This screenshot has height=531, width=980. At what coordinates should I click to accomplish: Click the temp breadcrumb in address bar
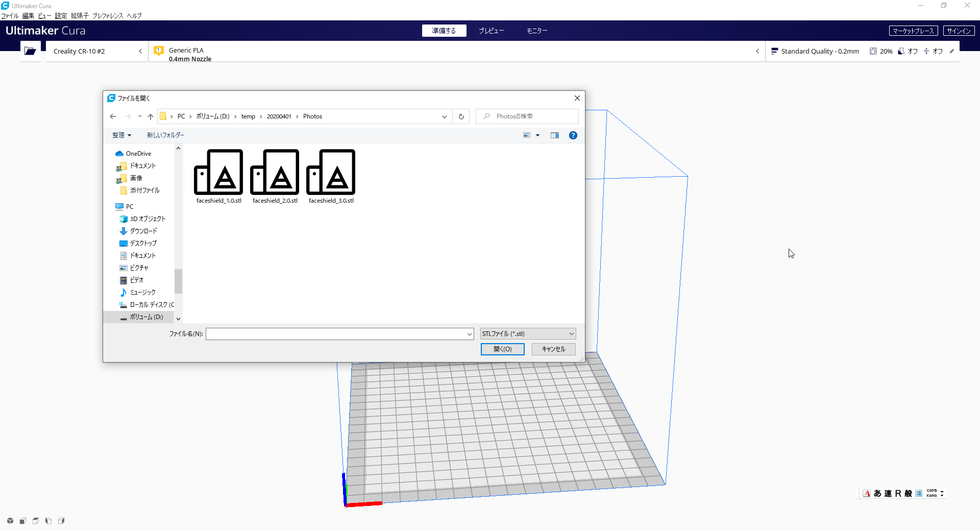[x=248, y=116]
